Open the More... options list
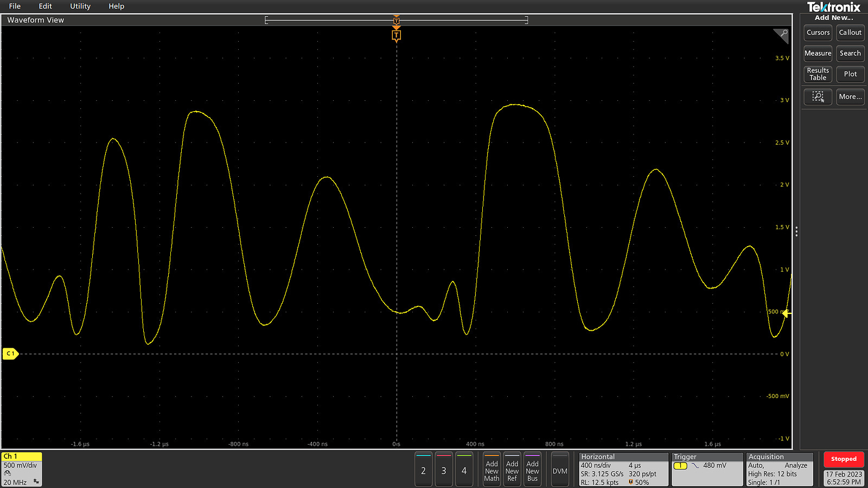The width and height of the screenshot is (868, 488). 850,97
